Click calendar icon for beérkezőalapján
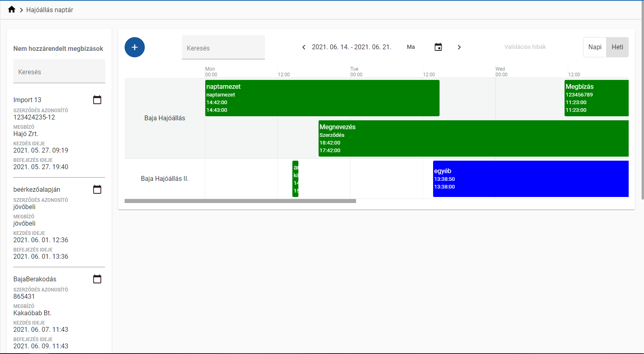644x354 pixels. pyautogui.click(x=97, y=189)
